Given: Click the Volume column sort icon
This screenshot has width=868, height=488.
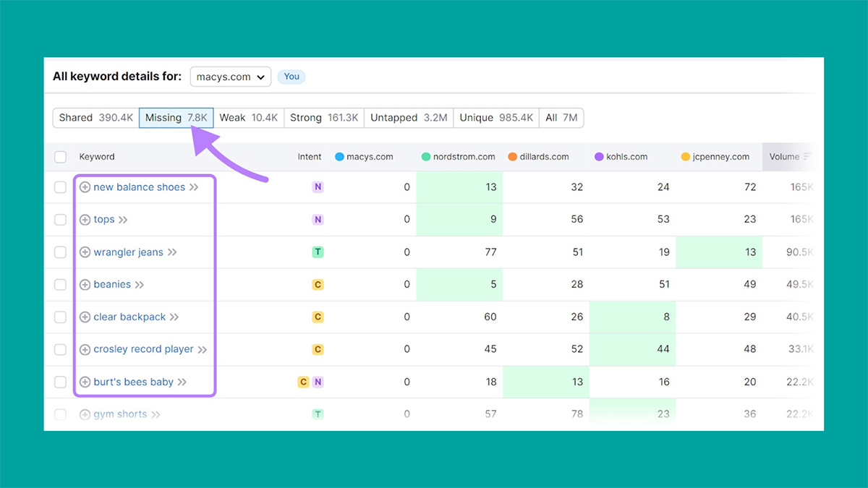Looking at the screenshot, I should pyautogui.click(x=807, y=157).
